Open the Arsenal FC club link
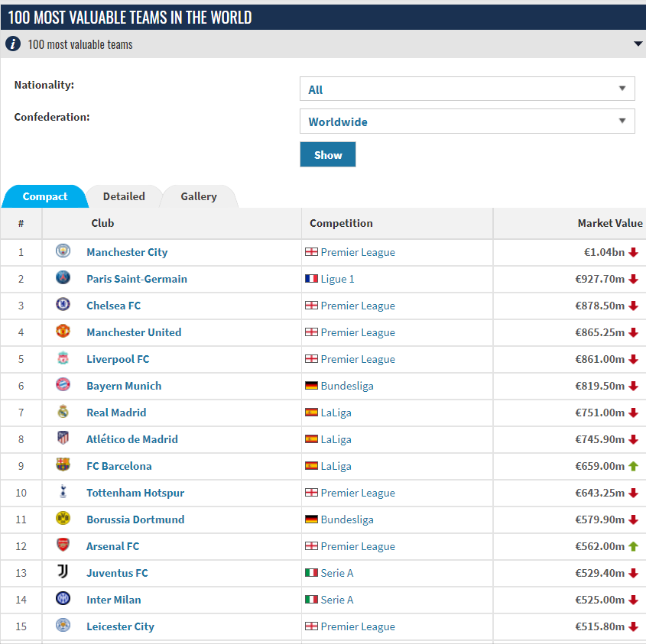The height and width of the screenshot is (644, 646). coord(113,546)
